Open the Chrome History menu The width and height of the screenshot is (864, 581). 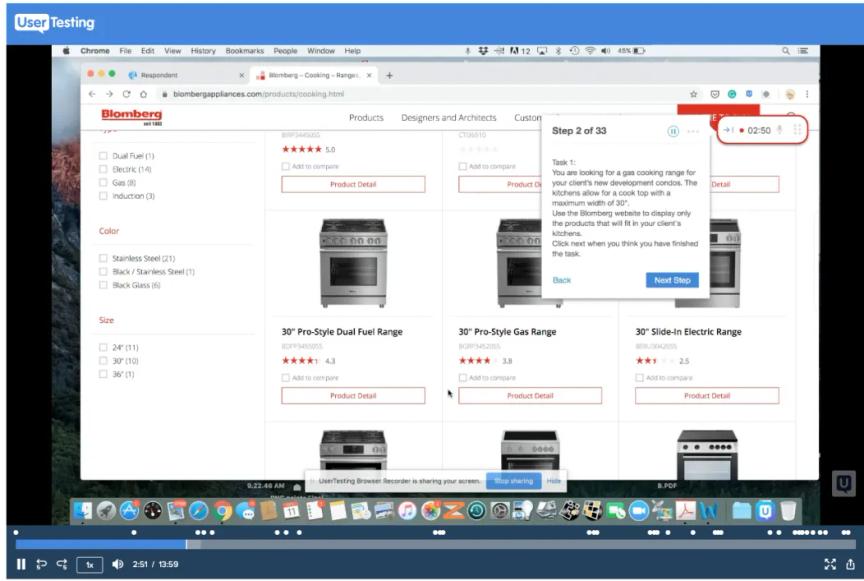[203, 51]
